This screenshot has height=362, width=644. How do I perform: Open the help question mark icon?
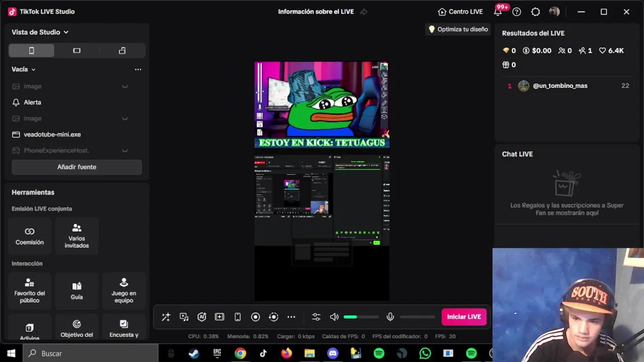517,12
